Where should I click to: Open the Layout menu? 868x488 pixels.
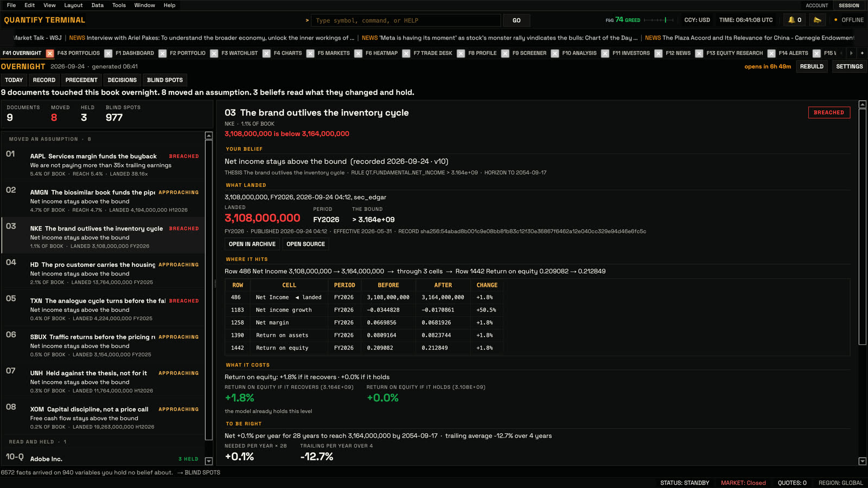73,5
